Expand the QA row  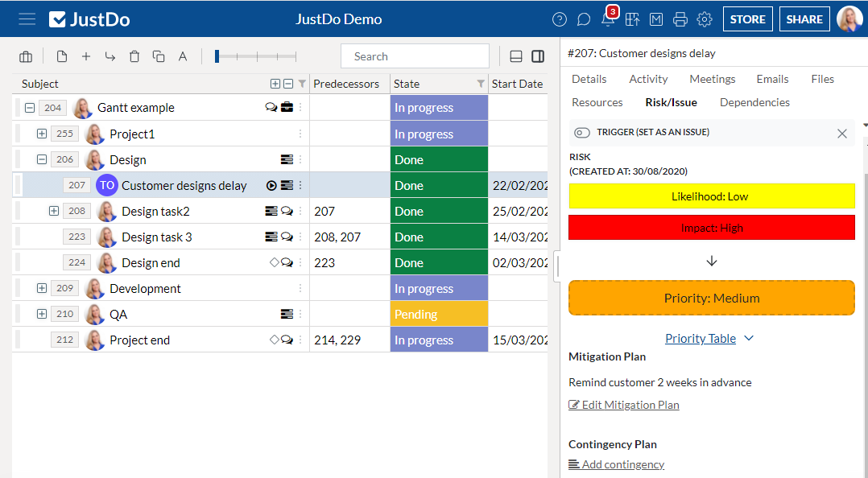[x=42, y=314]
